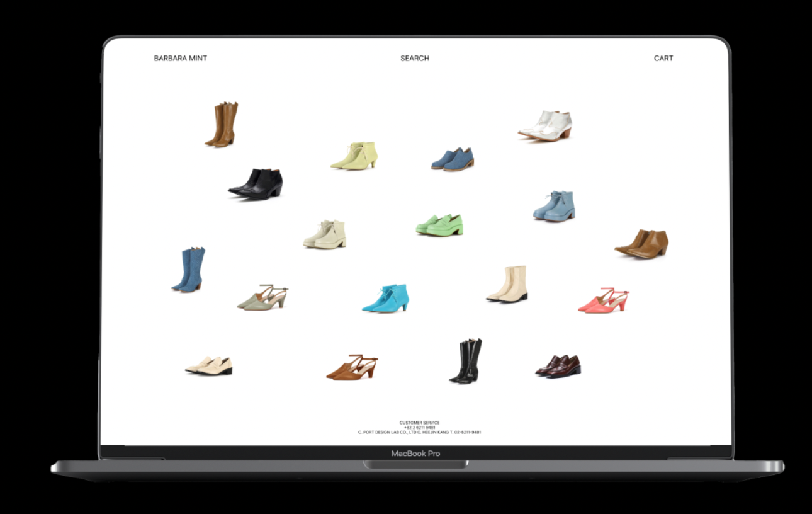
Task: Open the SEARCH link in header
Action: 415,59
